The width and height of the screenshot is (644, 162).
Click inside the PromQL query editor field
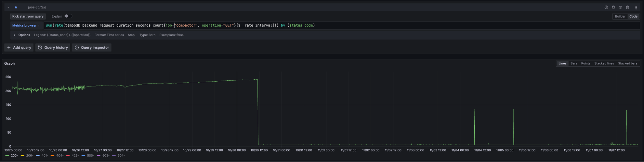(x=387, y=25)
